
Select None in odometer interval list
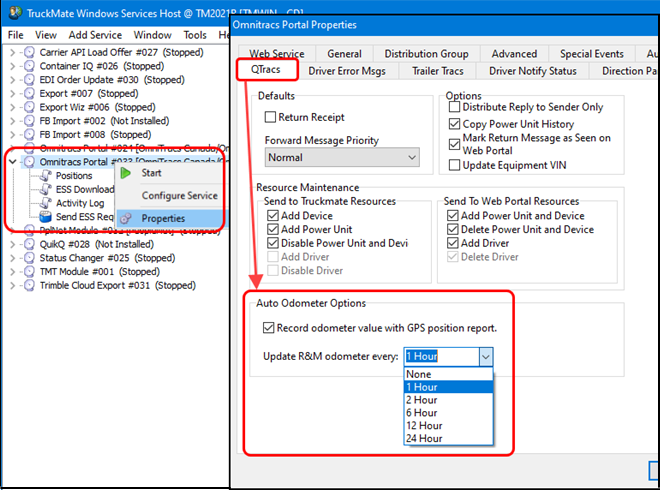[x=448, y=374]
